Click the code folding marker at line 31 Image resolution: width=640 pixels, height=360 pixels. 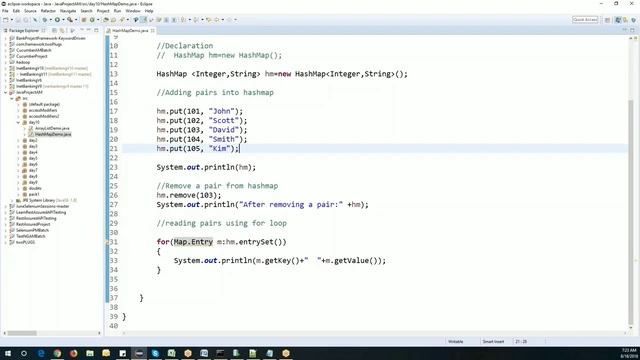pos(107,242)
